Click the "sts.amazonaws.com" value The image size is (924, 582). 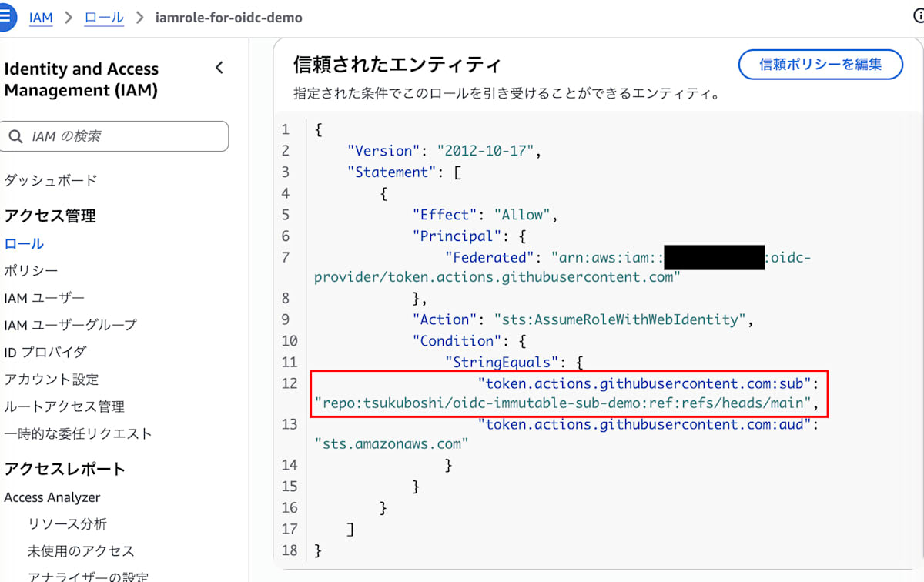coord(391,443)
